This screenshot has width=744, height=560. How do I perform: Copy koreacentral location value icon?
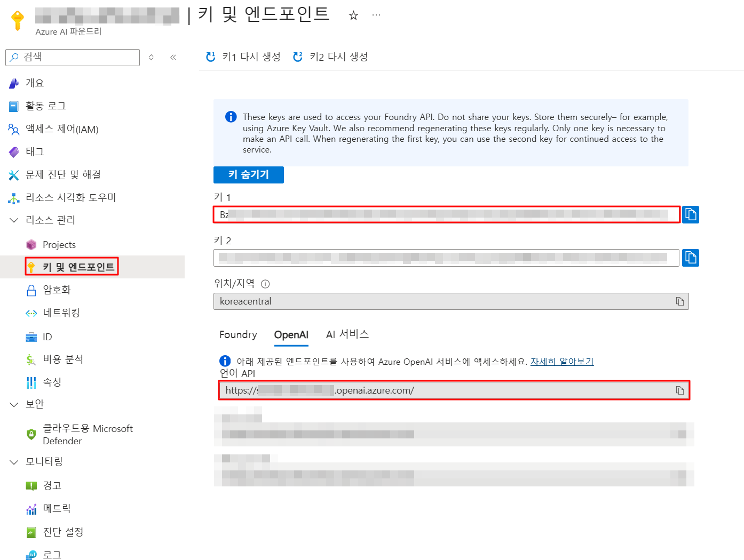coord(680,301)
